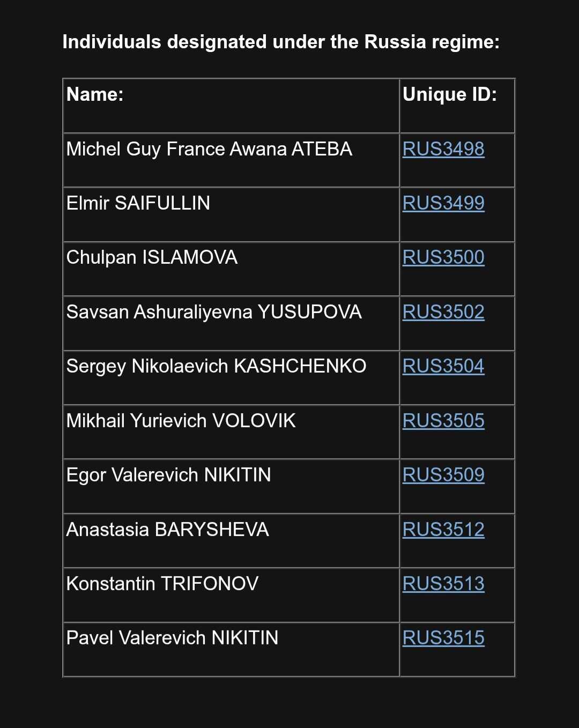Click the Konstantin TRIFONOV name cell
Screen dimensions: 579x728
pos(231,595)
